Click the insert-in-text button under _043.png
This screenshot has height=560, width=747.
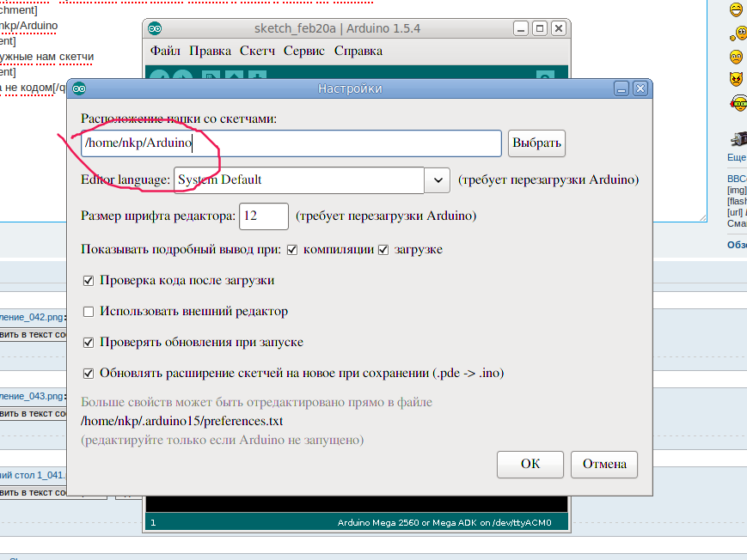click(x=33, y=414)
